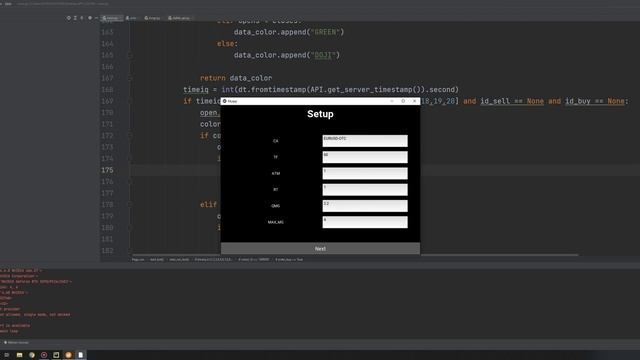Click 'id_sell == None' condition on line 169
Screen dimensions: 640x360
pyautogui.click(x=512, y=101)
